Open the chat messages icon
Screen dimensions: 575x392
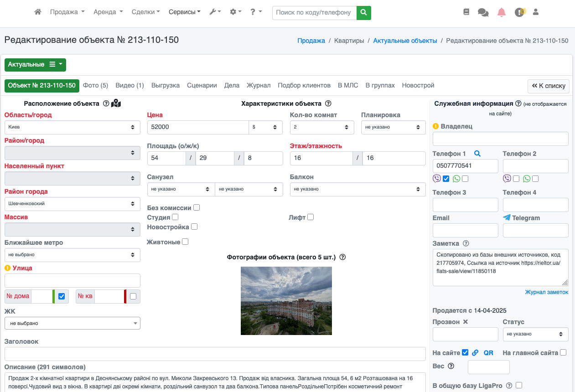coord(483,12)
